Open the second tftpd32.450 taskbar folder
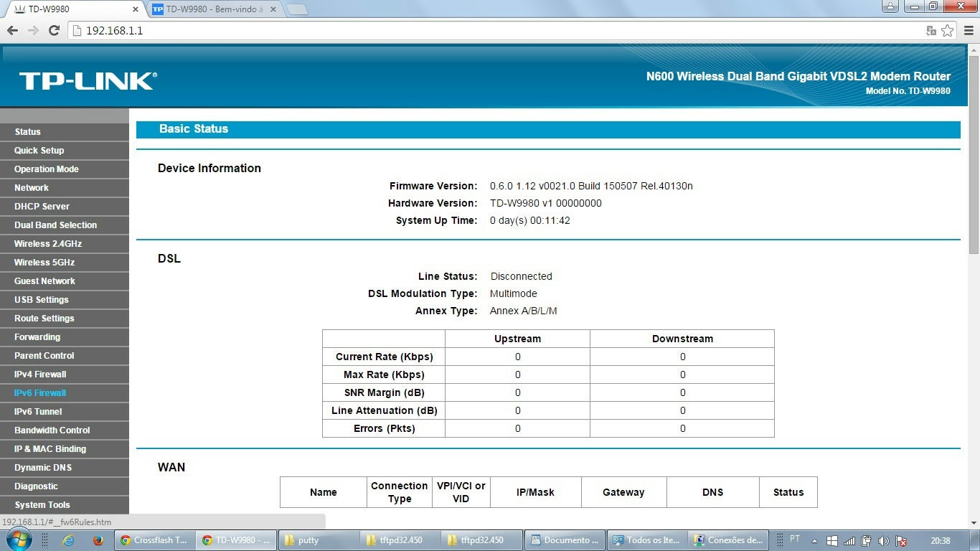The image size is (980, 551). 481,540
